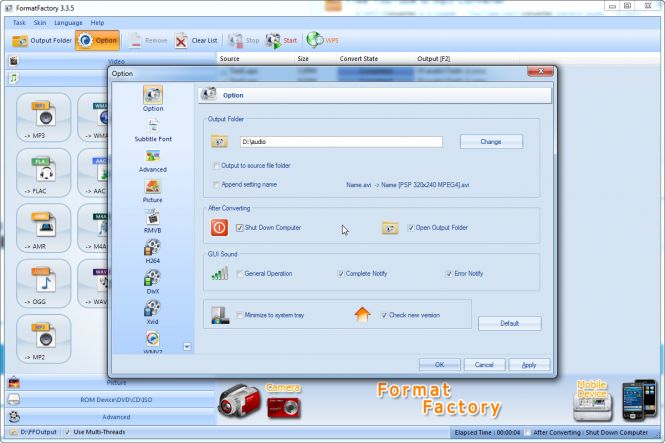
Task: Open the Help menu
Action: [97, 23]
